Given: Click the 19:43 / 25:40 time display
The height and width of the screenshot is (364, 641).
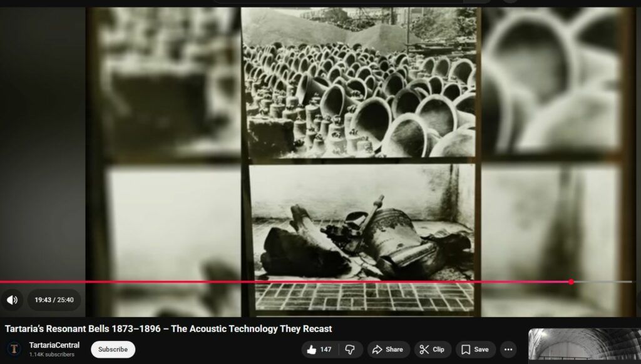Looking at the screenshot, I should (x=54, y=300).
